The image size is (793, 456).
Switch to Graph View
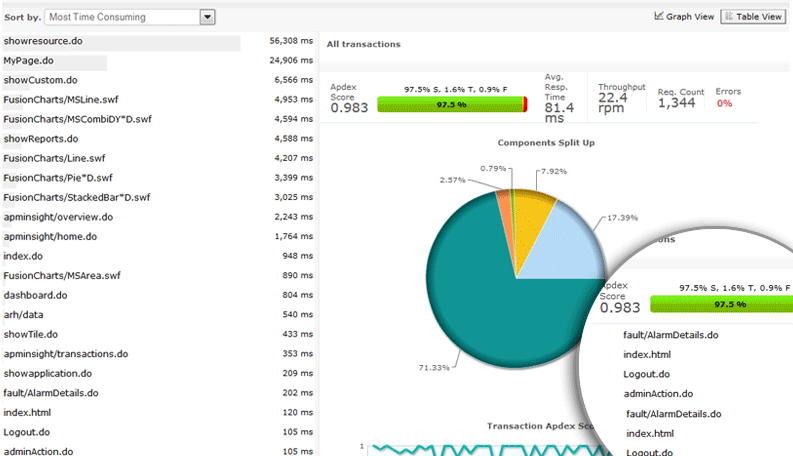(x=684, y=17)
